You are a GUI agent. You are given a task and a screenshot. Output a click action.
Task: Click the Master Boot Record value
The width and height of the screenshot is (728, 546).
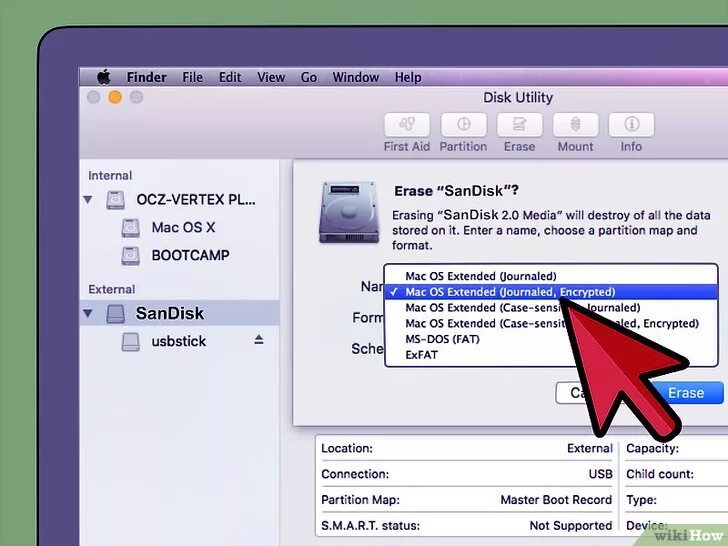click(x=556, y=500)
